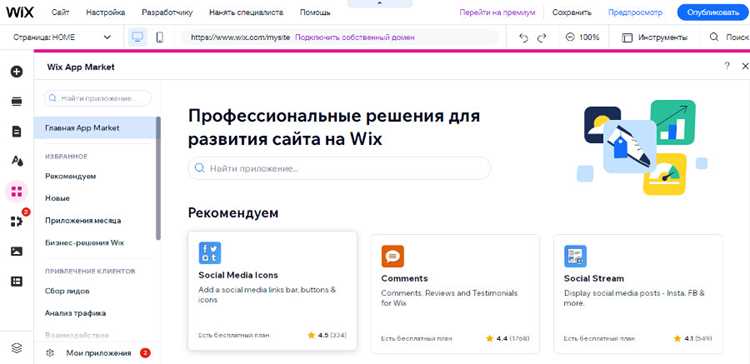Select Бизнес-решения Wix in sidebar
This screenshot has width=750, height=364.
tap(84, 243)
